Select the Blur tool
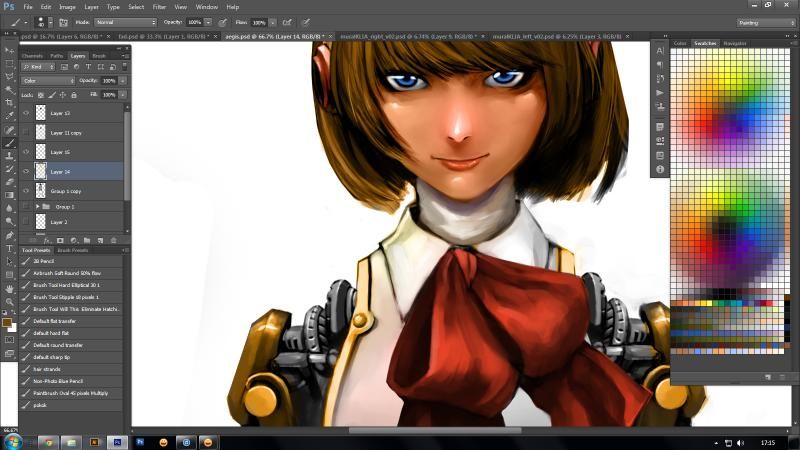 click(x=9, y=209)
